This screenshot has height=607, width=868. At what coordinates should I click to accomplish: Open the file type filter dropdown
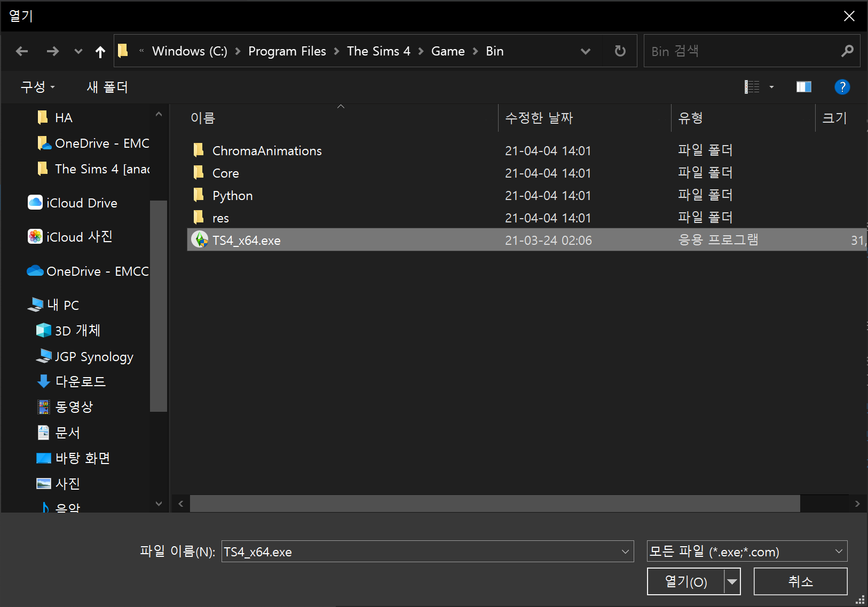pos(747,552)
